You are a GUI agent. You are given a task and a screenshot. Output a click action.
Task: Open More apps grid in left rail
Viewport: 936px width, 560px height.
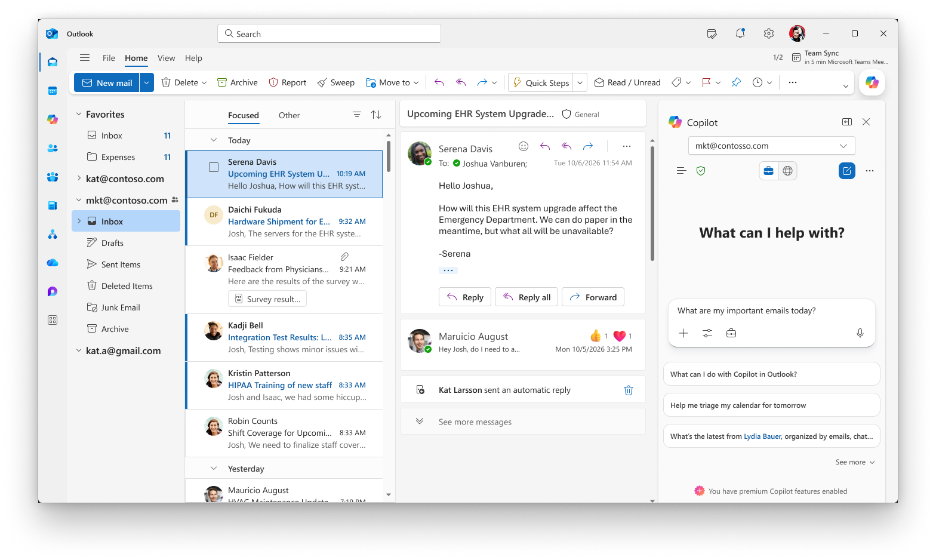(x=53, y=320)
